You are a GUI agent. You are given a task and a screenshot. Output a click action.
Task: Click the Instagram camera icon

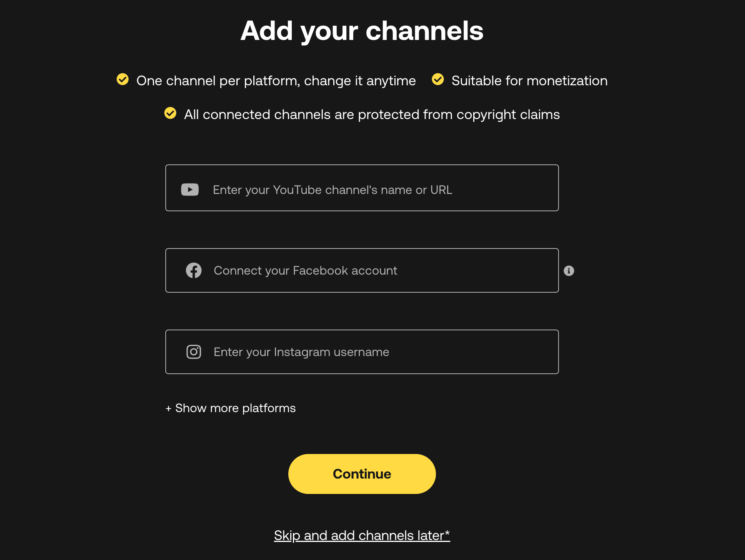click(194, 352)
